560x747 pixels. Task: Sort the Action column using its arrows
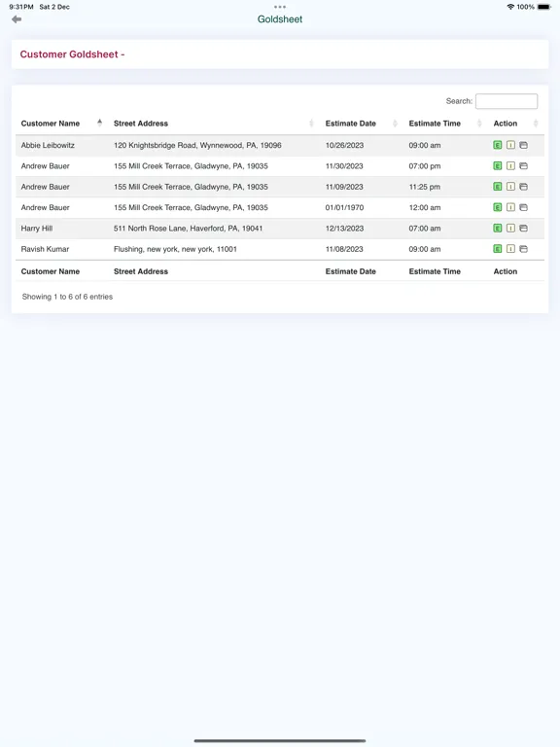536,124
